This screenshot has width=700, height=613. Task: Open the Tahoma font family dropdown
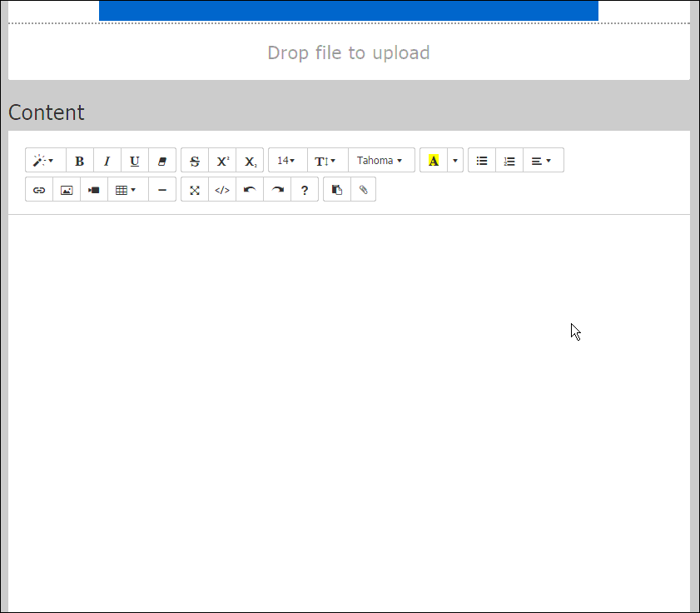click(382, 161)
